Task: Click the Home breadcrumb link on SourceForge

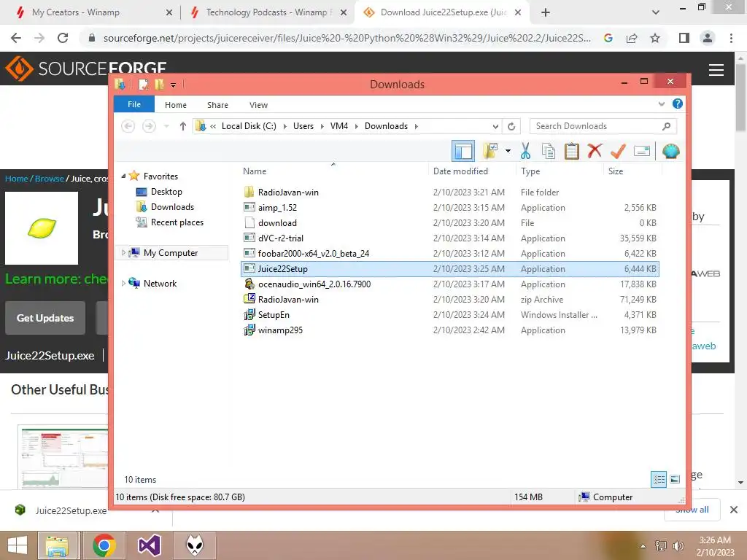Action: coord(16,179)
